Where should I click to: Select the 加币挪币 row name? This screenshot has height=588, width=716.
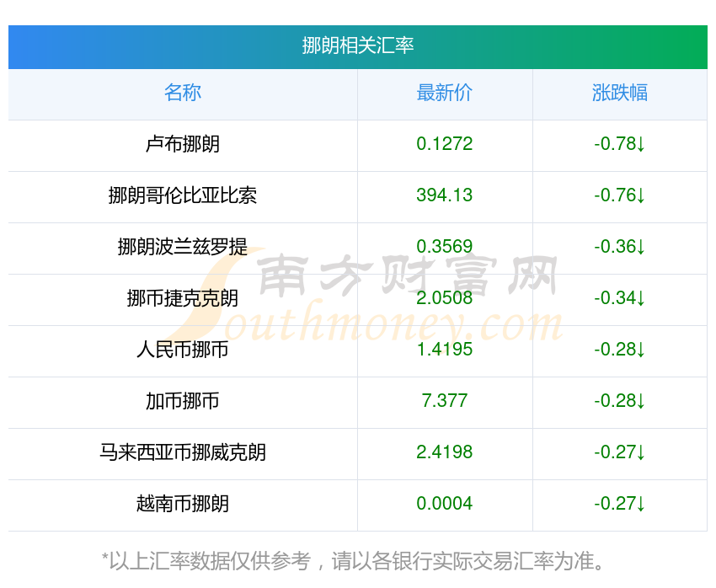183,401
